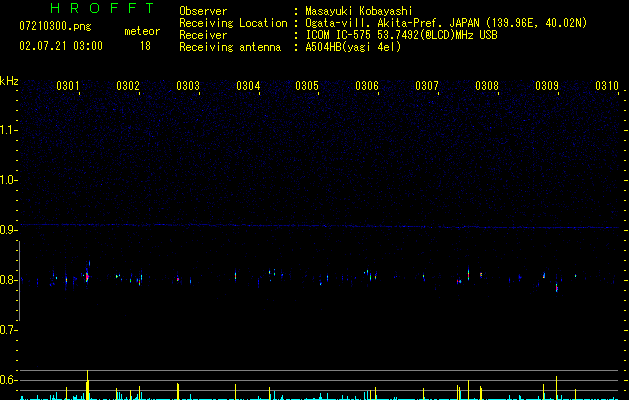Image resolution: width=629 pixels, height=400 pixels.
Task: Click the Observer field label
Action: click(203, 11)
